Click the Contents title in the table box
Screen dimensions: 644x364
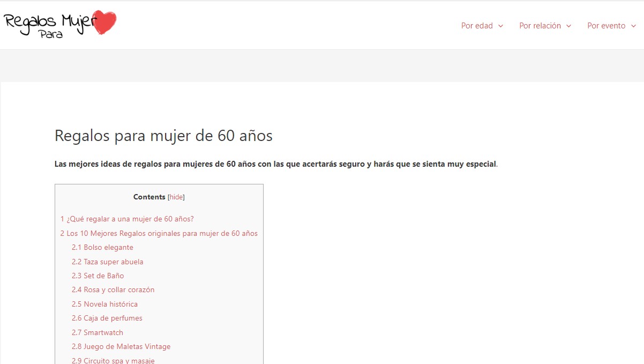[149, 197]
